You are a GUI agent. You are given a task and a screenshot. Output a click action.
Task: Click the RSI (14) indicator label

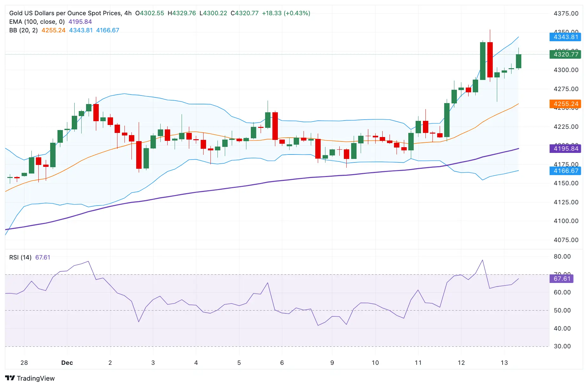[20, 257]
